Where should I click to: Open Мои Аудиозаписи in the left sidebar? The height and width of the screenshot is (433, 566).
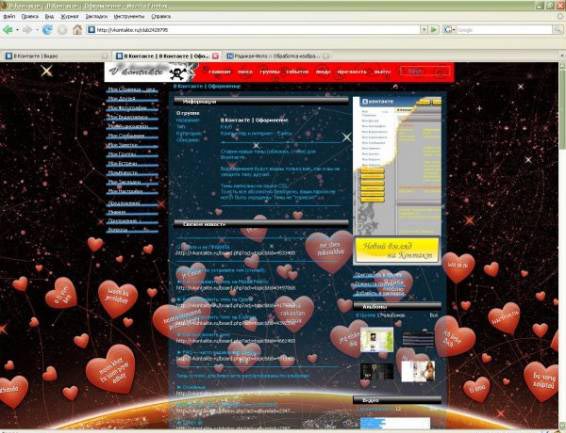click(x=132, y=127)
